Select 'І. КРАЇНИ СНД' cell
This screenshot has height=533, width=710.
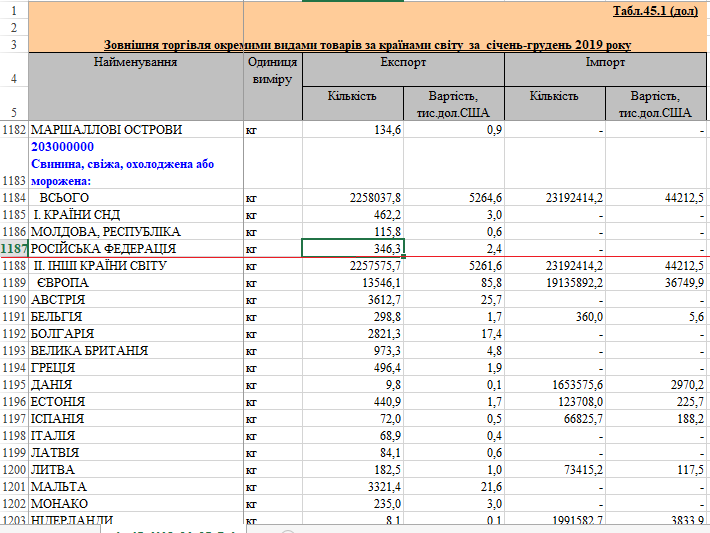[136, 215]
